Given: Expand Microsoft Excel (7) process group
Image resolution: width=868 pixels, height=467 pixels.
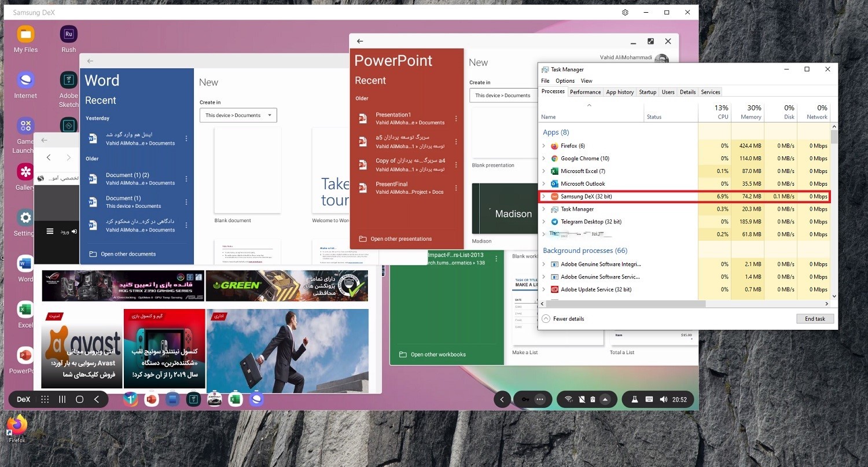Looking at the screenshot, I should [x=543, y=171].
